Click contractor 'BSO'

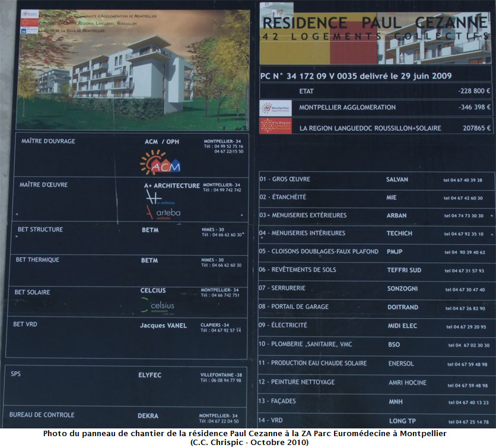(x=394, y=345)
